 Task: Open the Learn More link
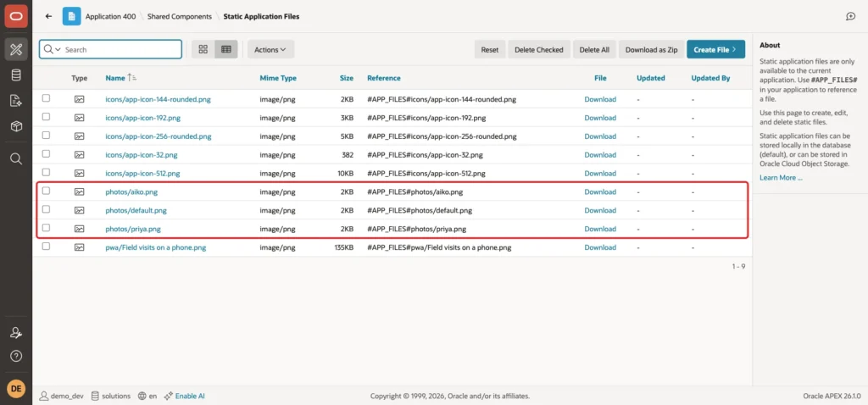pos(781,178)
